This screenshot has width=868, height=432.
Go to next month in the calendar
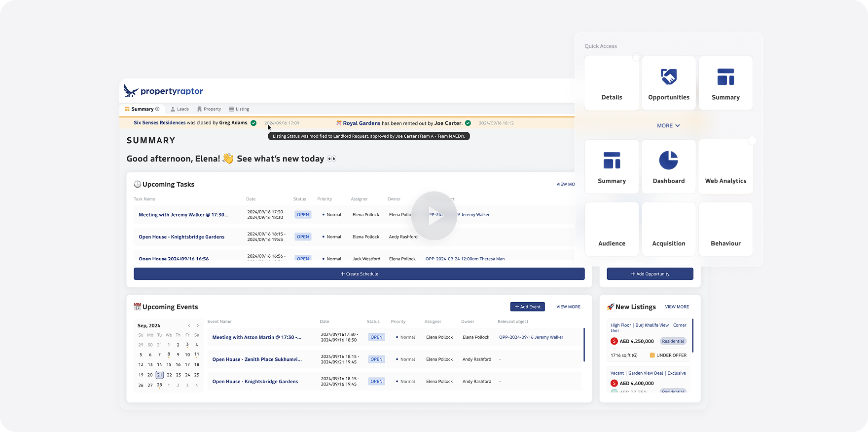pyautogui.click(x=198, y=326)
